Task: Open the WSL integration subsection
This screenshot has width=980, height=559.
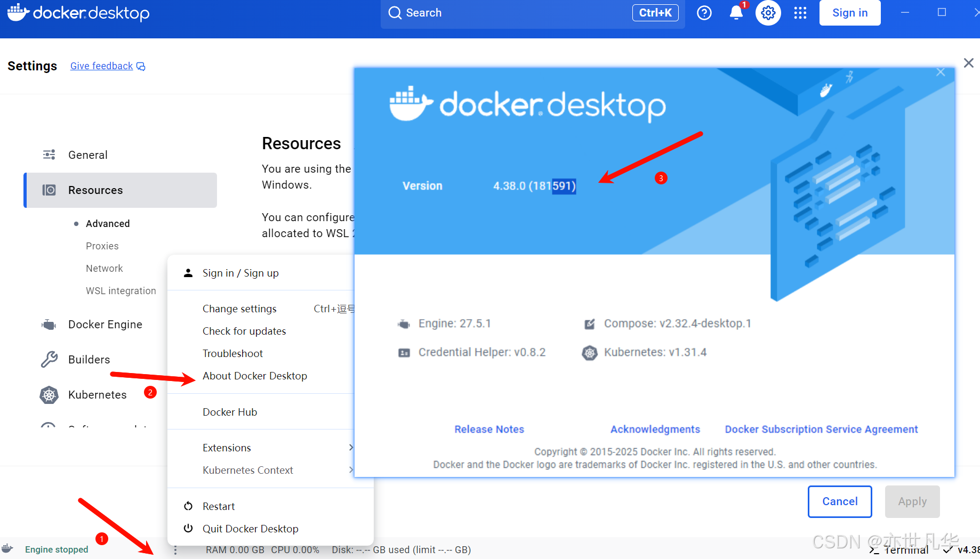Action: pos(121,291)
